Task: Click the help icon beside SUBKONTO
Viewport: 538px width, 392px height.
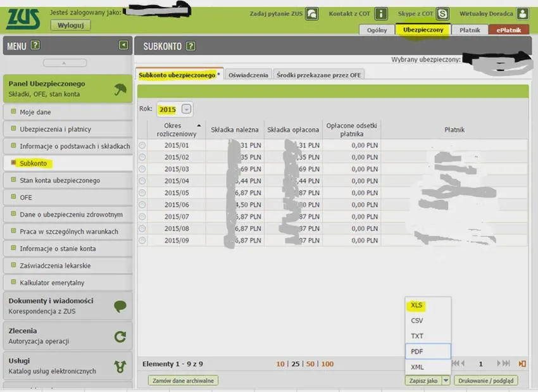Action: [x=191, y=46]
